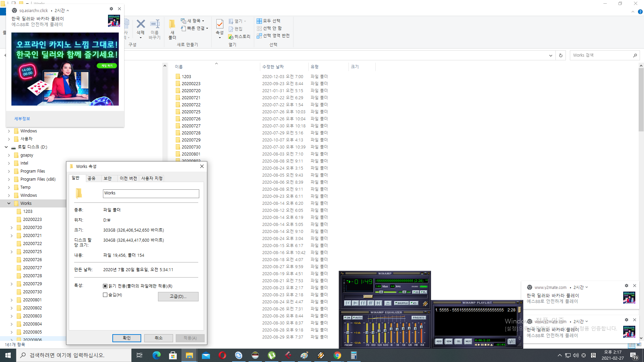Switch to the 보안 (Security) tab
Screen dimensions: 644x362
pos(108,178)
